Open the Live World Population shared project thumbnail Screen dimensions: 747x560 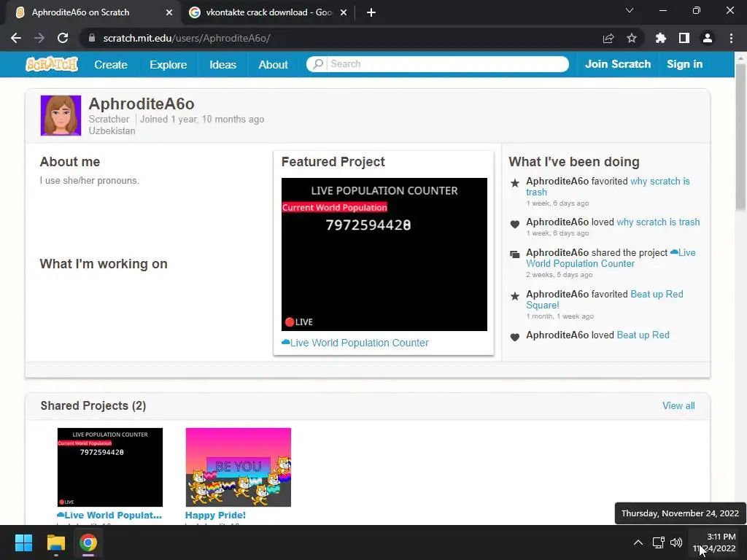click(110, 467)
